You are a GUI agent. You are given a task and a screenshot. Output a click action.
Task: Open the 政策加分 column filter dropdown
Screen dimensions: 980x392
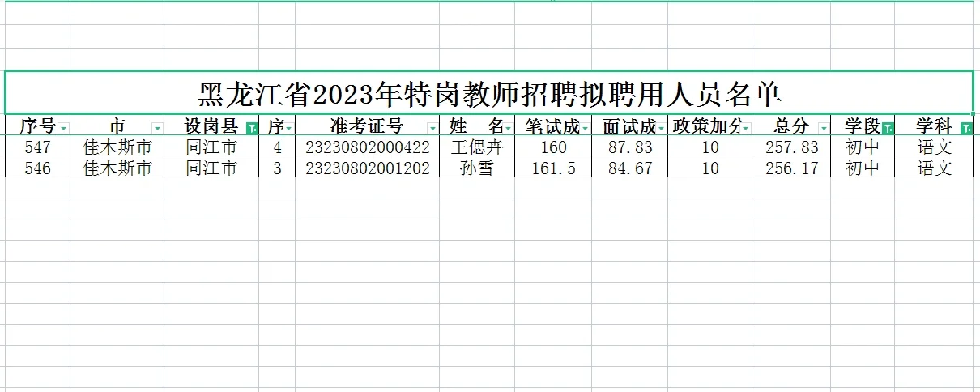(x=745, y=128)
